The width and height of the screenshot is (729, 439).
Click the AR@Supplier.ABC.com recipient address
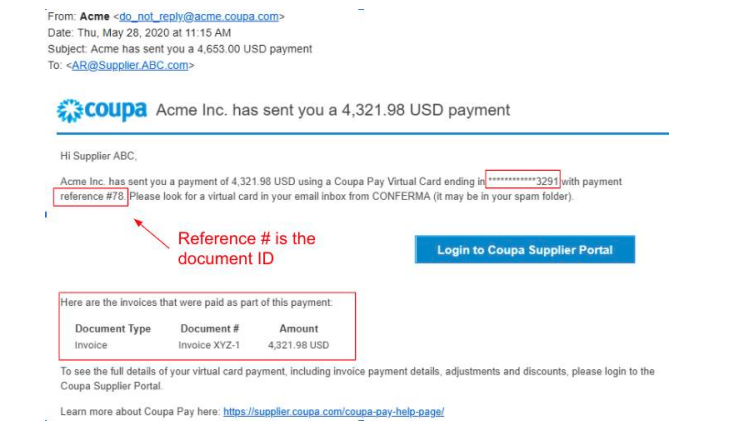pos(130,65)
